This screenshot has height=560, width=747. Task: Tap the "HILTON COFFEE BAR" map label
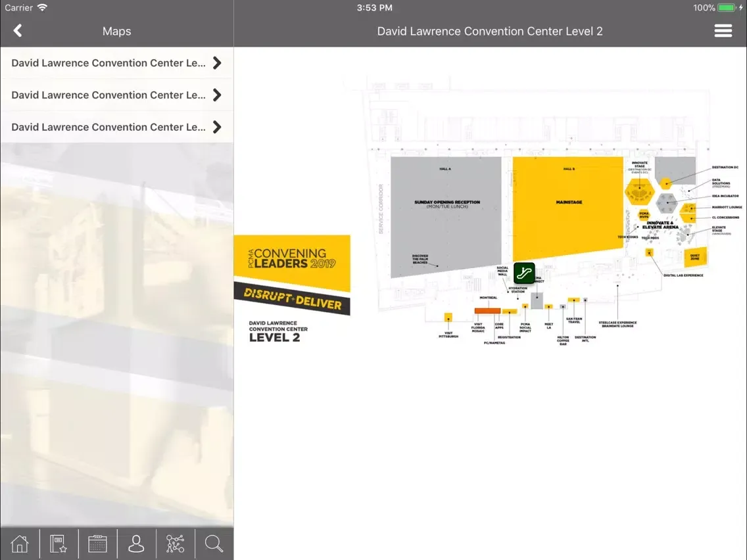pos(563,340)
